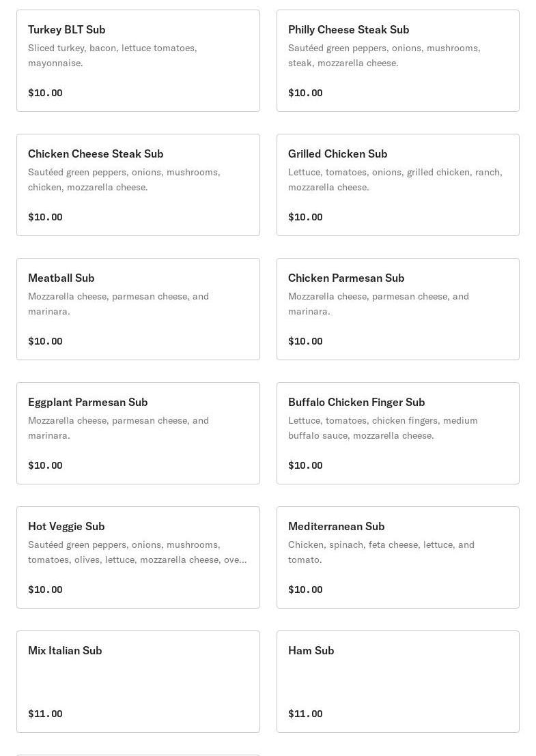Open the Hot Veggie Sub item
The width and height of the screenshot is (536, 756).
click(x=138, y=557)
